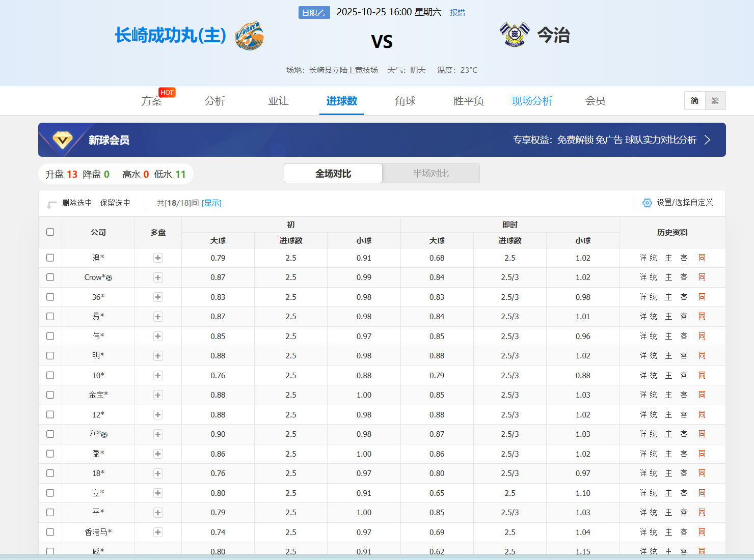Click the delete-selected arrow icon
This screenshot has height=560, width=754.
[x=51, y=204]
